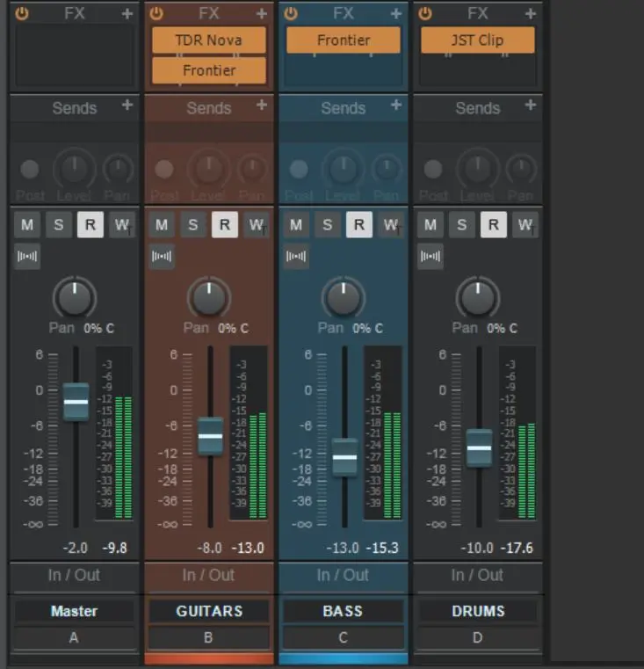Click the interleave icon on BASS channel
The height and width of the screenshot is (669, 644).
pyautogui.click(x=296, y=257)
